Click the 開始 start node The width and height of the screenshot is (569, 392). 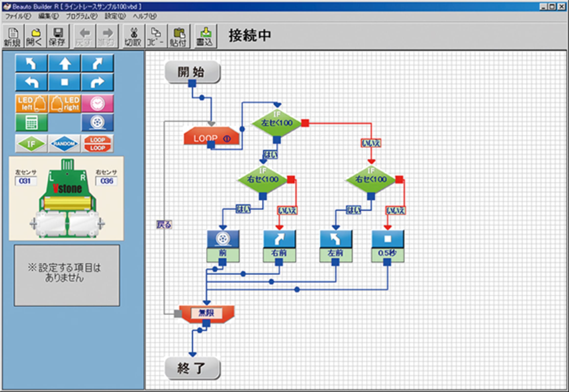pyautogui.click(x=192, y=72)
